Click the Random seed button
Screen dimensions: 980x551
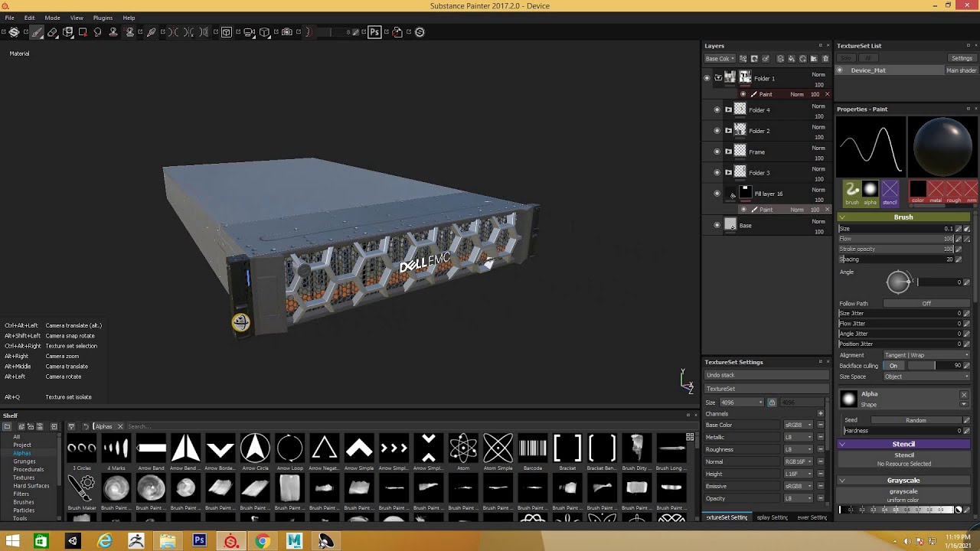point(916,420)
